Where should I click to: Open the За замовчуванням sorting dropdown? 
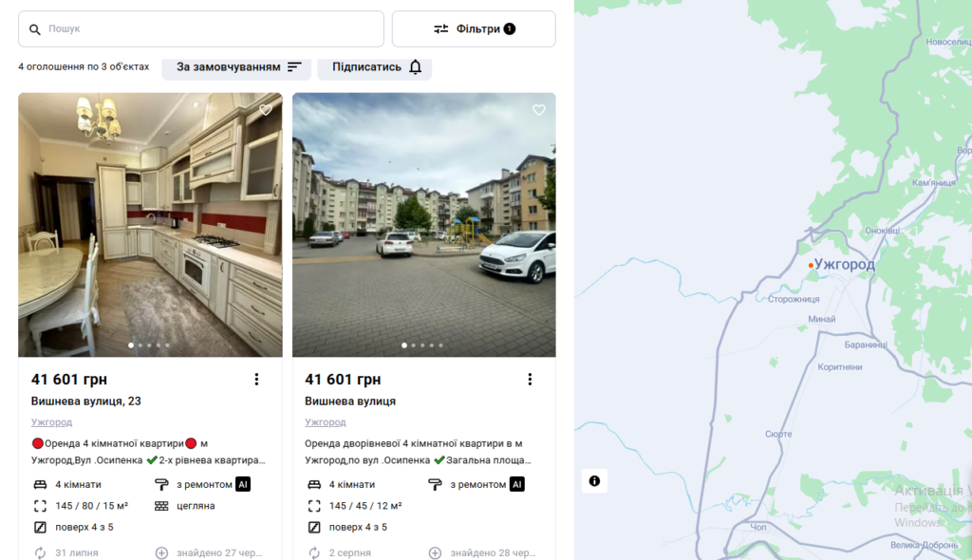(x=236, y=67)
